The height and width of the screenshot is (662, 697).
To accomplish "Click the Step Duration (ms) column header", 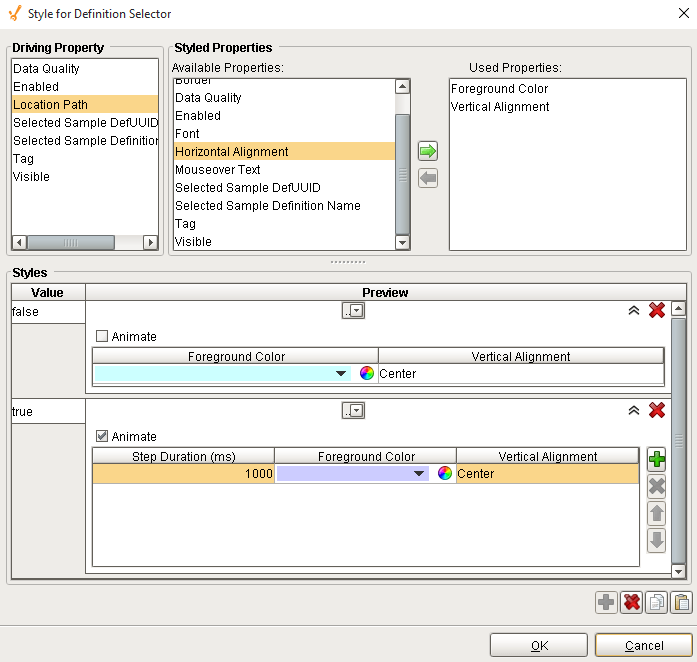I will pos(183,456).
